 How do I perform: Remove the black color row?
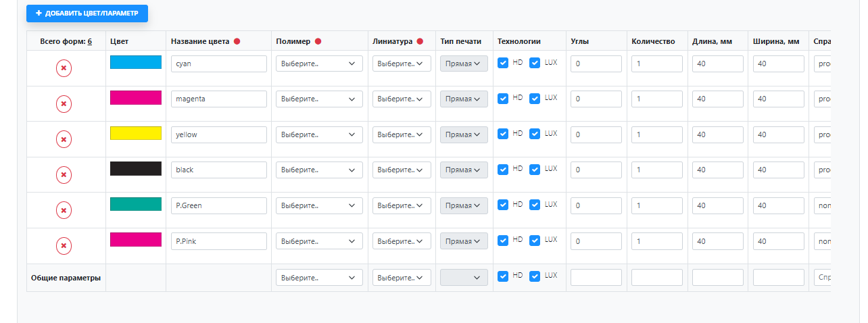[64, 175]
